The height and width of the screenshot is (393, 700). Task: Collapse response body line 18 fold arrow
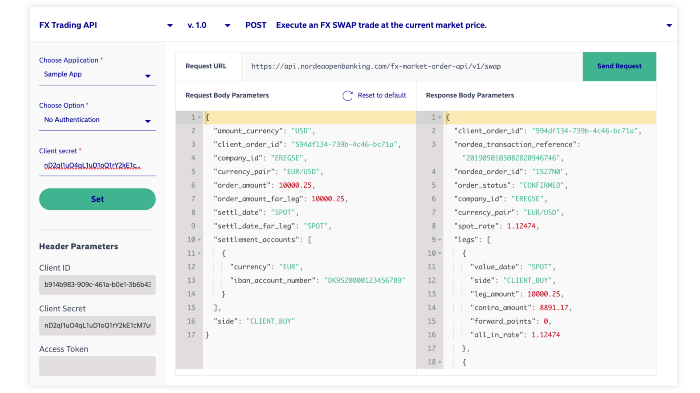440,362
